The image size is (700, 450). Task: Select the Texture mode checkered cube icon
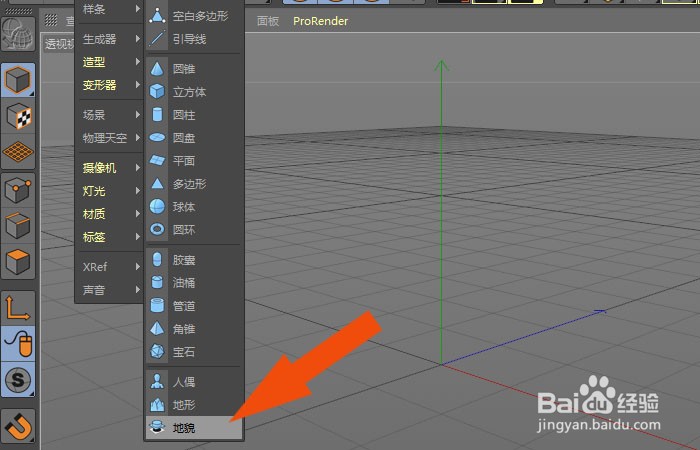point(18,117)
